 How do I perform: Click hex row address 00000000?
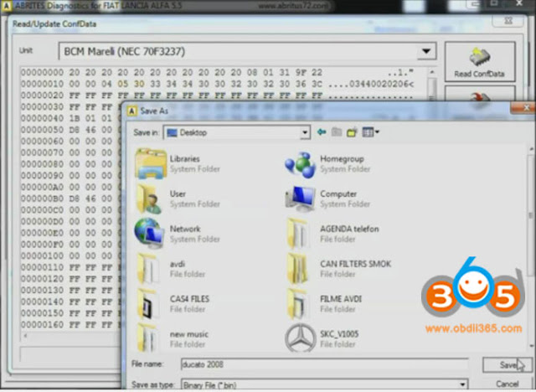tap(42, 73)
